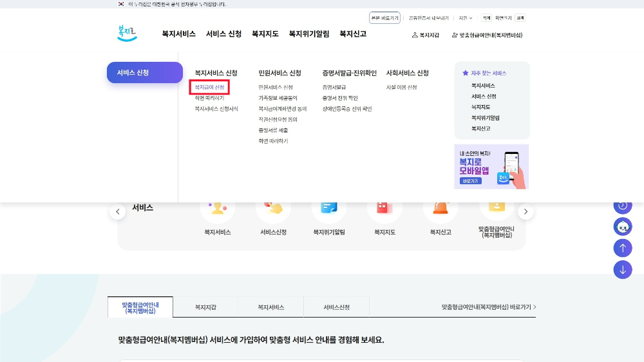Click the next arrow in service carousel
This screenshot has height=362, width=644.
click(526, 212)
